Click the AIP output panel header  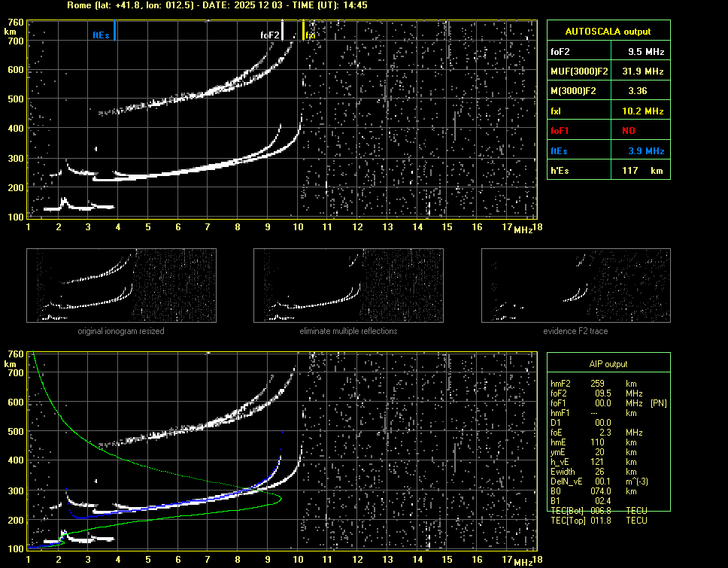tap(608, 364)
